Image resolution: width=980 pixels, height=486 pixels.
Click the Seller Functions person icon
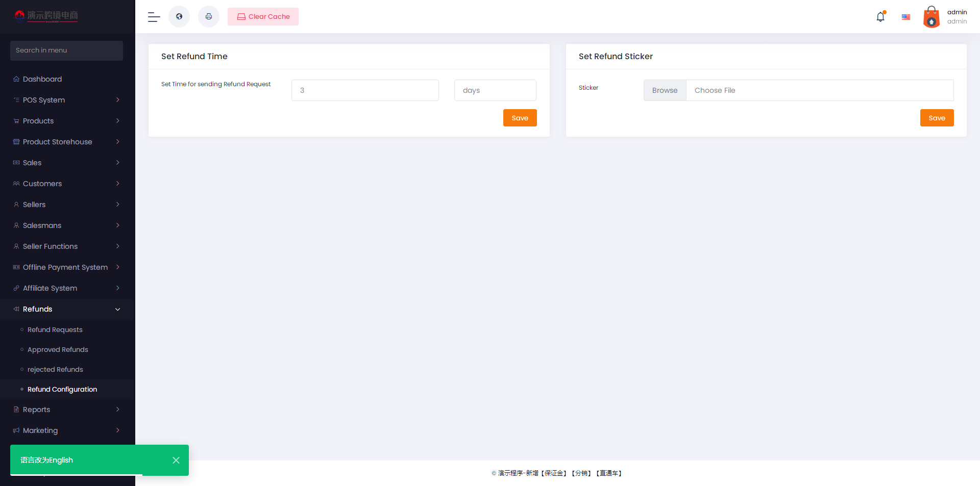16,246
